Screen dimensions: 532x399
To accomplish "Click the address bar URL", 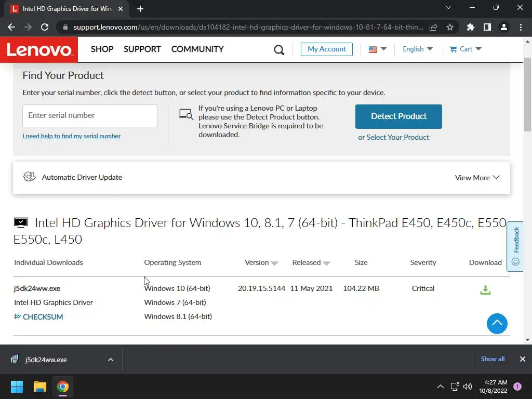I will point(248,27).
